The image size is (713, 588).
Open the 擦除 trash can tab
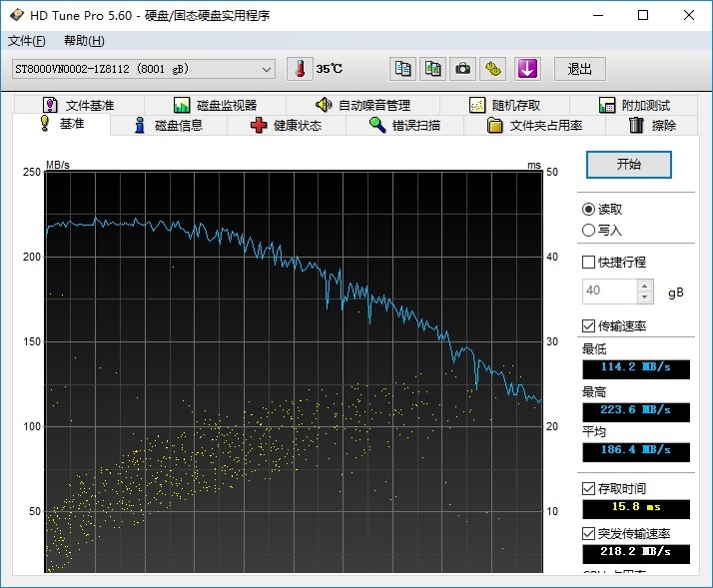click(x=652, y=126)
